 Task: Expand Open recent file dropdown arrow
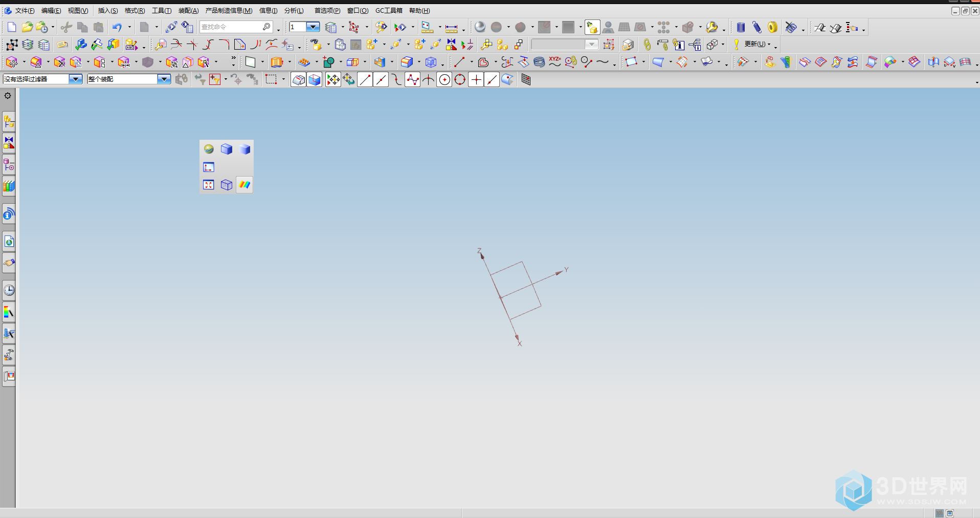pos(53,27)
